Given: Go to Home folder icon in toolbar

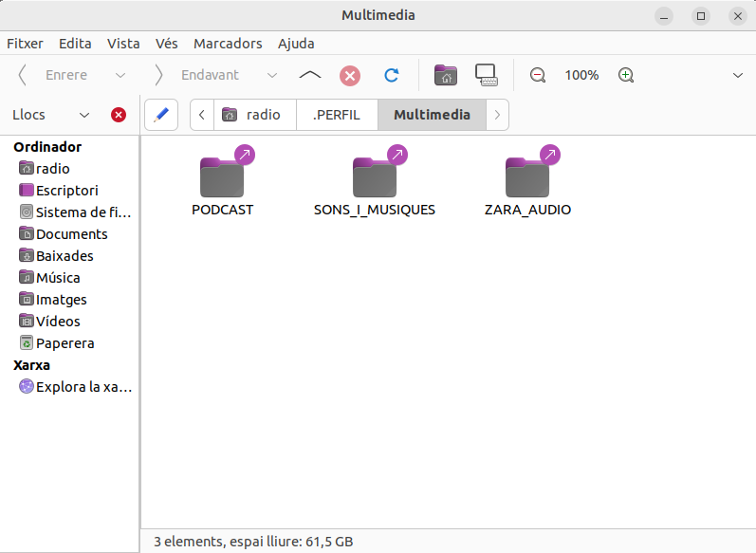Looking at the screenshot, I should click(x=445, y=75).
